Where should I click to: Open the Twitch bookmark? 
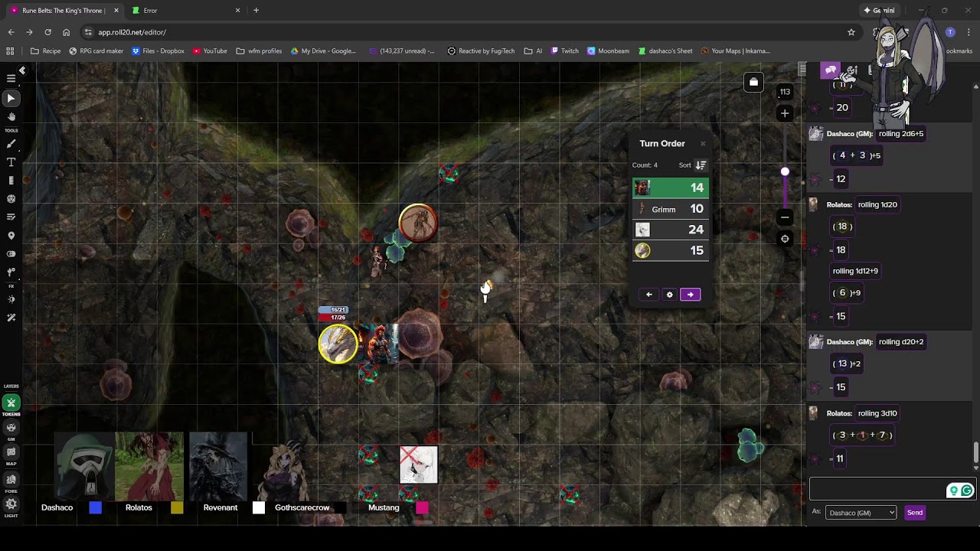pos(564,51)
